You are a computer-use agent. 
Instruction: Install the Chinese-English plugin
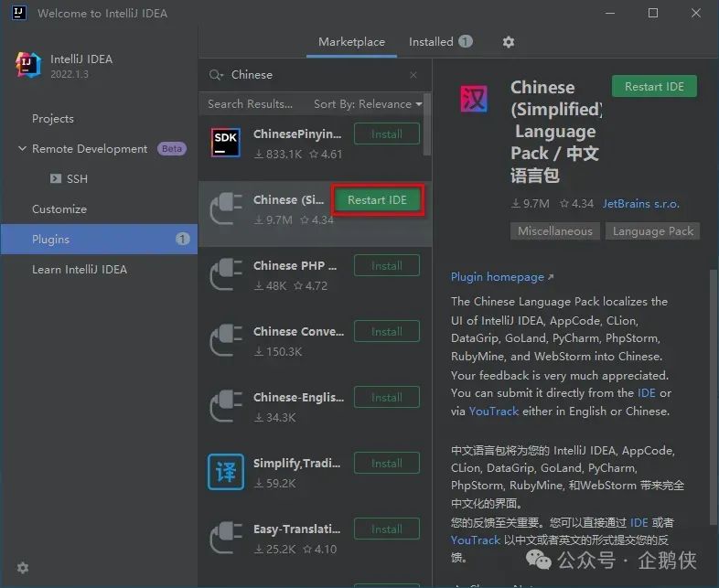pyautogui.click(x=387, y=397)
